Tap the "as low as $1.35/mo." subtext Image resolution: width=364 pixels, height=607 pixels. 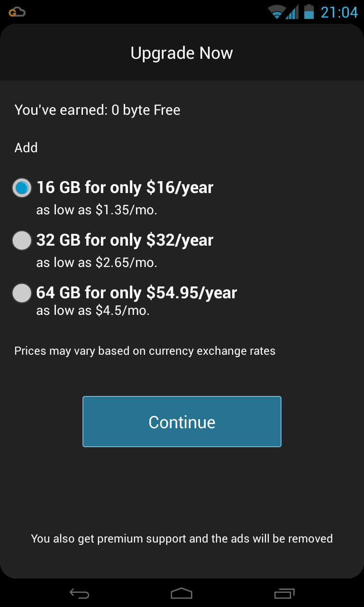point(97,210)
